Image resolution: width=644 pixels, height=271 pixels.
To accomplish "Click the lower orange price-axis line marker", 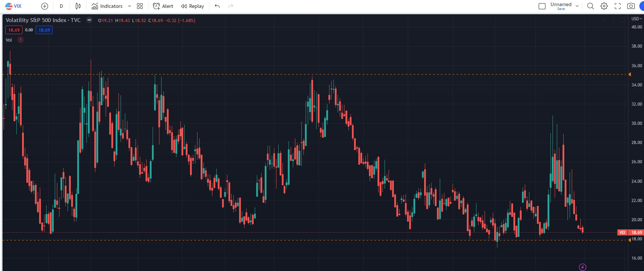I will point(629,240).
